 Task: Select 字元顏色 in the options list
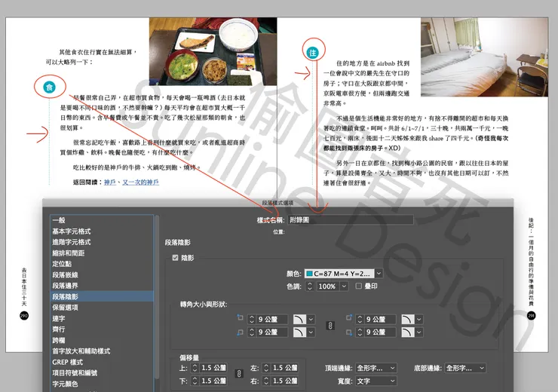point(102,384)
